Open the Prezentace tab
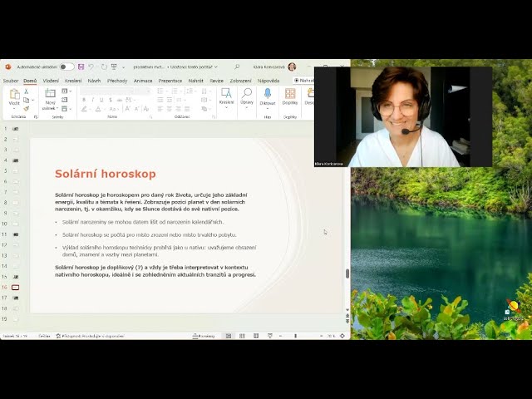Image resolution: width=532 pixels, height=399 pixels. [x=170, y=81]
